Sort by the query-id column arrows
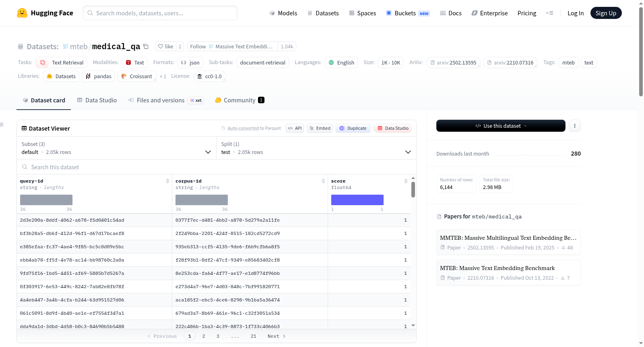The height and width of the screenshot is (347, 644). point(167,181)
